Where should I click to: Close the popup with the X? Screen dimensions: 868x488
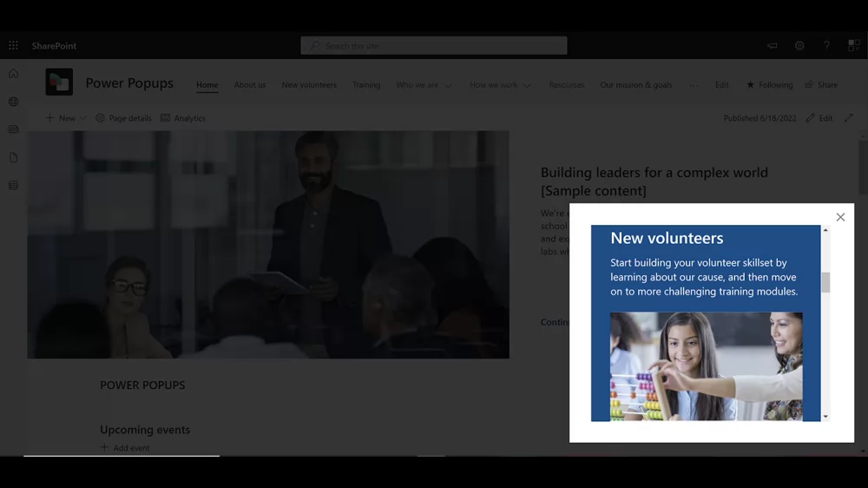pos(840,217)
